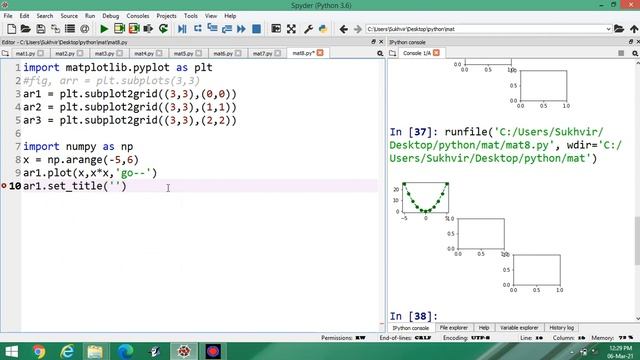Open editor options search icon
The image size is (640, 360).
pyautogui.click(x=380, y=53)
